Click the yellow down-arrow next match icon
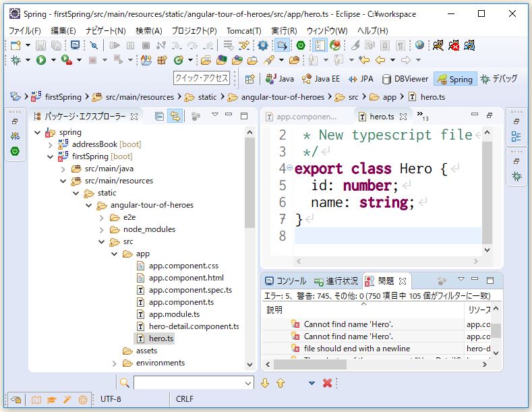The image size is (532, 412). tap(265, 383)
